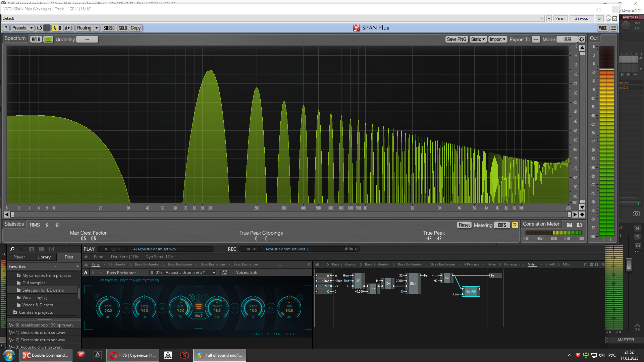Open the Default preset combo box
The width and height of the screenshot is (644, 362).
pyautogui.click(x=273, y=18)
